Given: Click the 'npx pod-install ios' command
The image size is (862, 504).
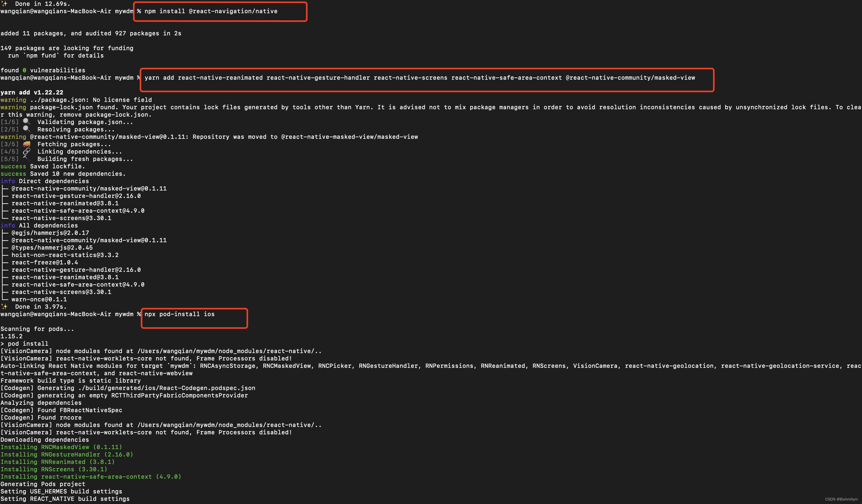Looking at the screenshot, I should [179, 314].
